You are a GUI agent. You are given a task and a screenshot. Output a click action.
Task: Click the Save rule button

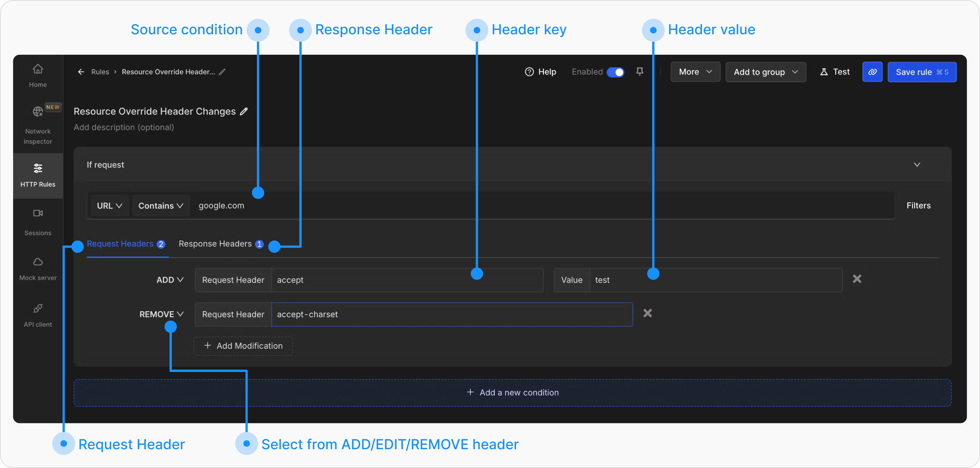tap(922, 72)
